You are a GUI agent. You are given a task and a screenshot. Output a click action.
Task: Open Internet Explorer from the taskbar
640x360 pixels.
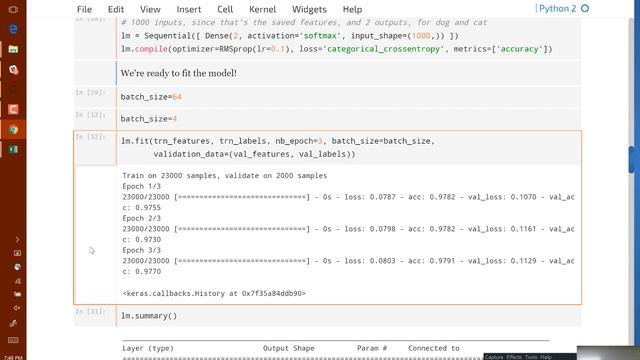[x=13, y=29]
